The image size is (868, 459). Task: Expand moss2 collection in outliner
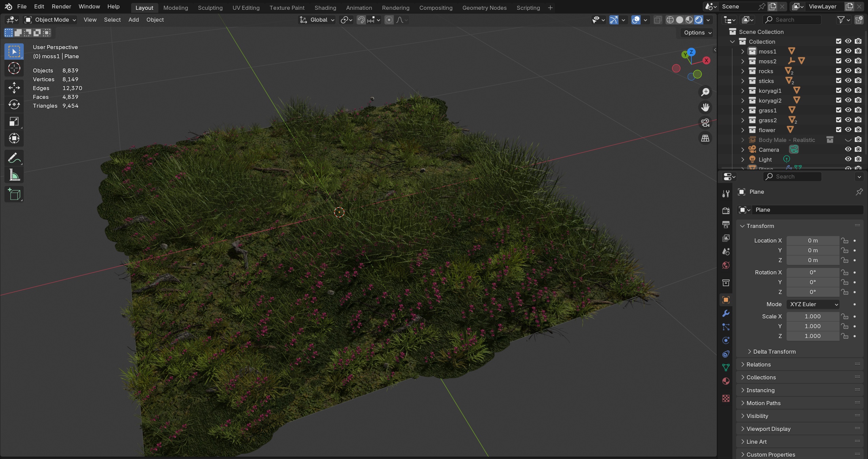point(743,61)
